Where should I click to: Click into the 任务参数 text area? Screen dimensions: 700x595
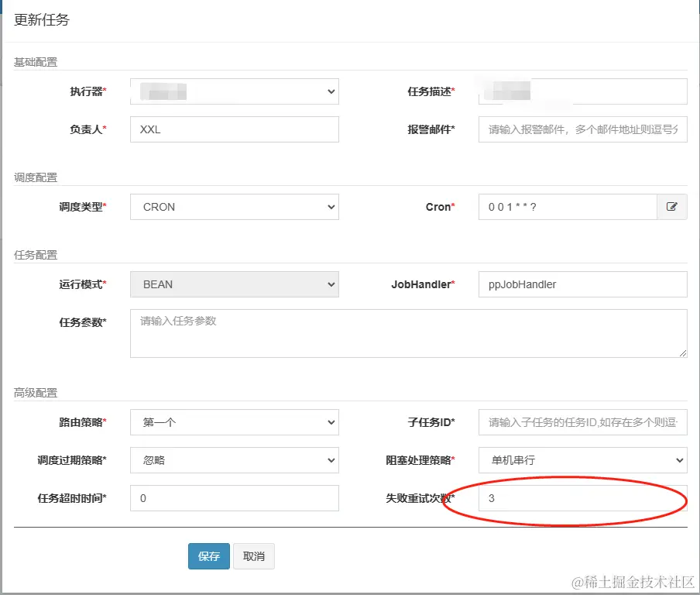click(409, 334)
